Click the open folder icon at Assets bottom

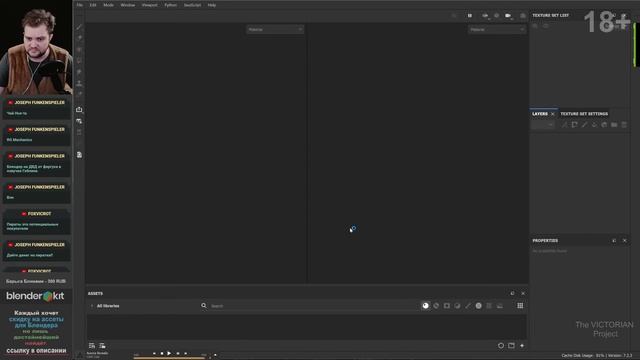tap(511, 346)
